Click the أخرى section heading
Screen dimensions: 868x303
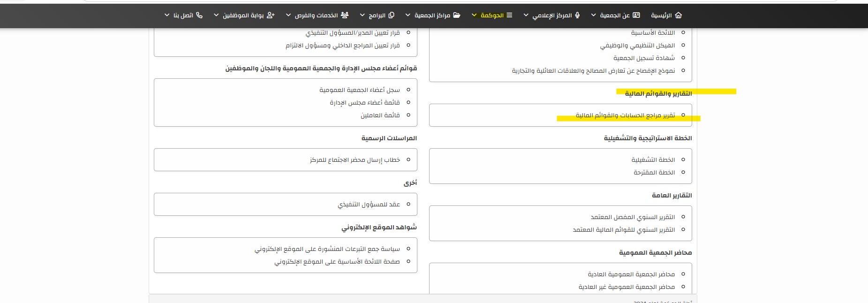[x=410, y=183]
